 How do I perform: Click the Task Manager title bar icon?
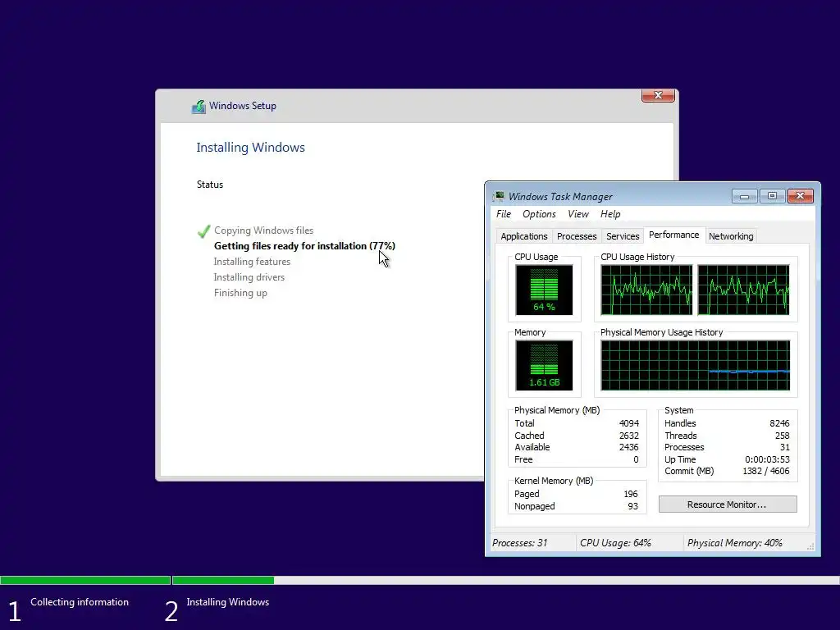[500, 196]
